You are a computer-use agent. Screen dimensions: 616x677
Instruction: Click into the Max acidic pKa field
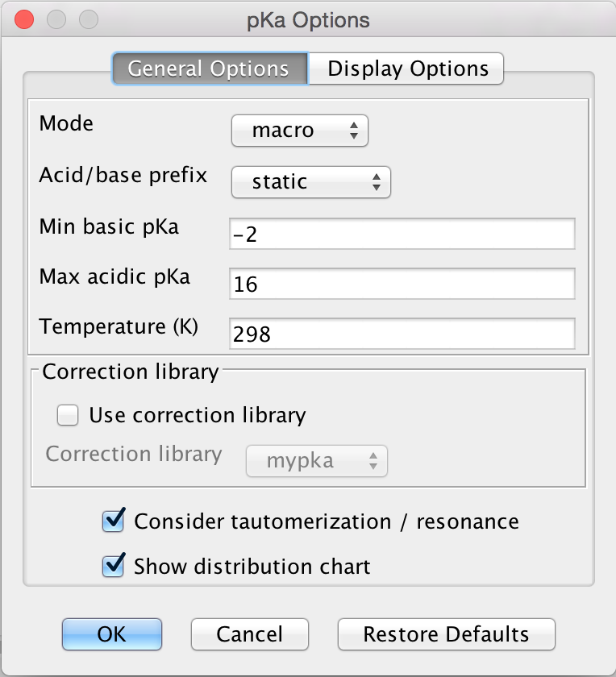pyautogui.click(x=402, y=284)
